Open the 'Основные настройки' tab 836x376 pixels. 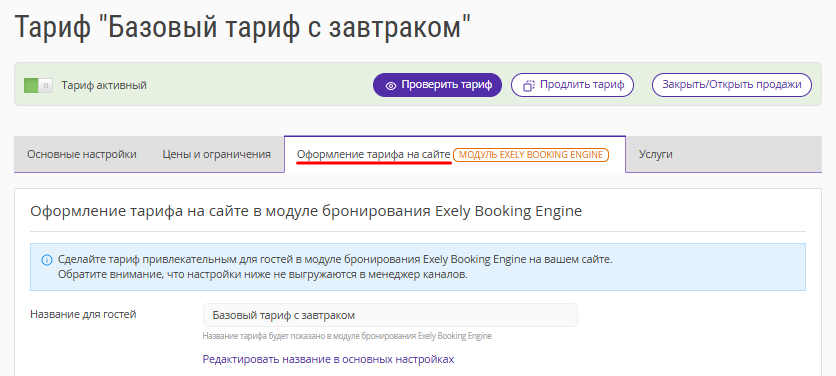pos(82,154)
